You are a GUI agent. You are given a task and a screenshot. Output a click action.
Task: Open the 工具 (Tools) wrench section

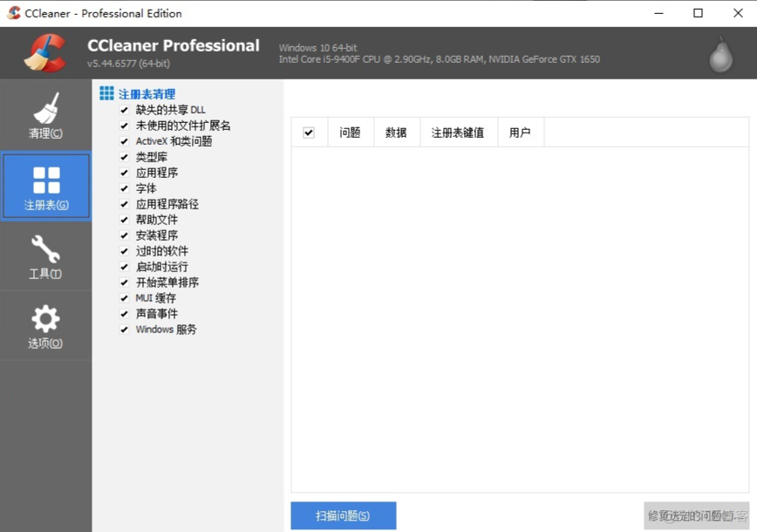(45, 256)
